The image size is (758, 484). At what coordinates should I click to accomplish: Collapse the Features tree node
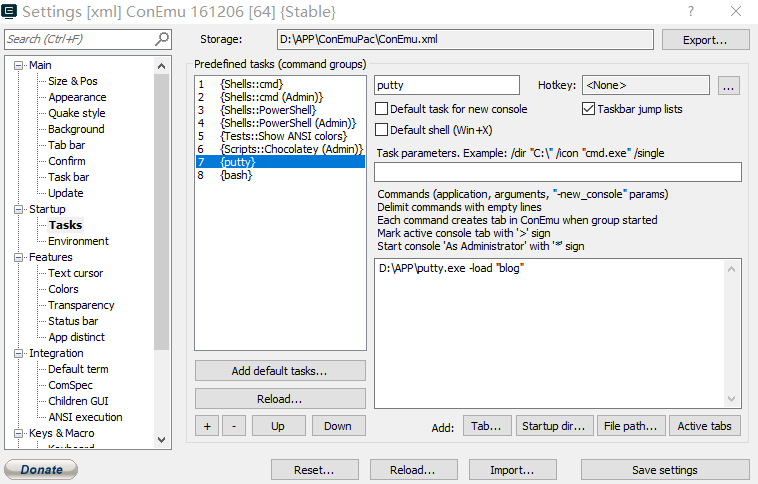coord(18,257)
